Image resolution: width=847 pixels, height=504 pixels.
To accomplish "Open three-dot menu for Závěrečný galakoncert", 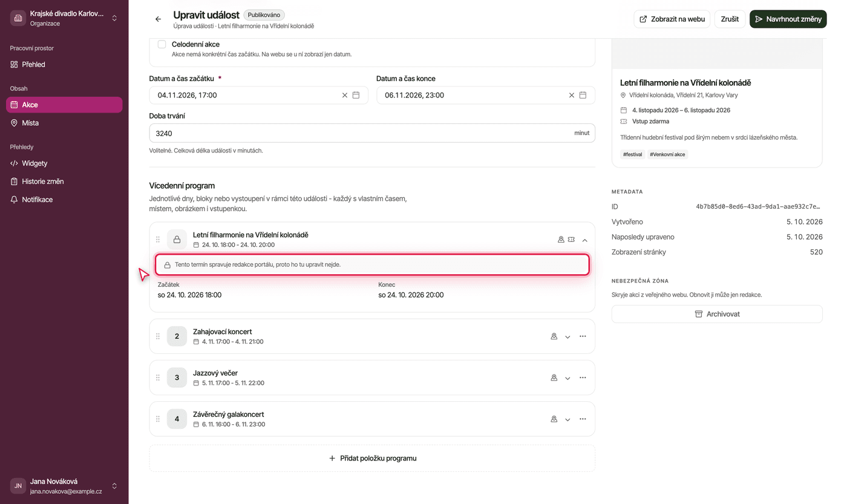I will [583, 419].
